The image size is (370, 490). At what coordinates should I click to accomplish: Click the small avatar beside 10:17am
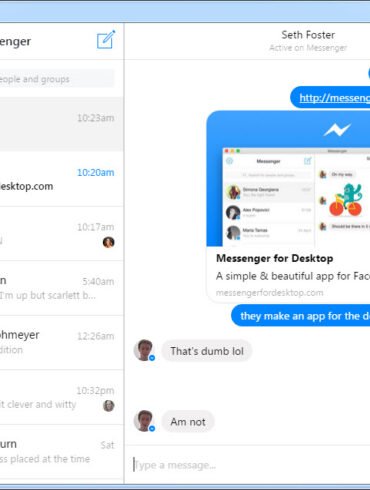click(108, 242)
